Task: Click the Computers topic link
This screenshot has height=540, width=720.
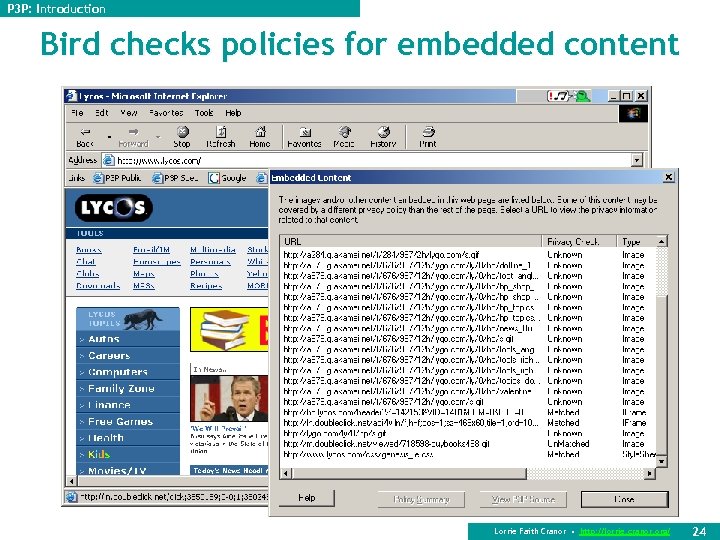Action: 118,372
